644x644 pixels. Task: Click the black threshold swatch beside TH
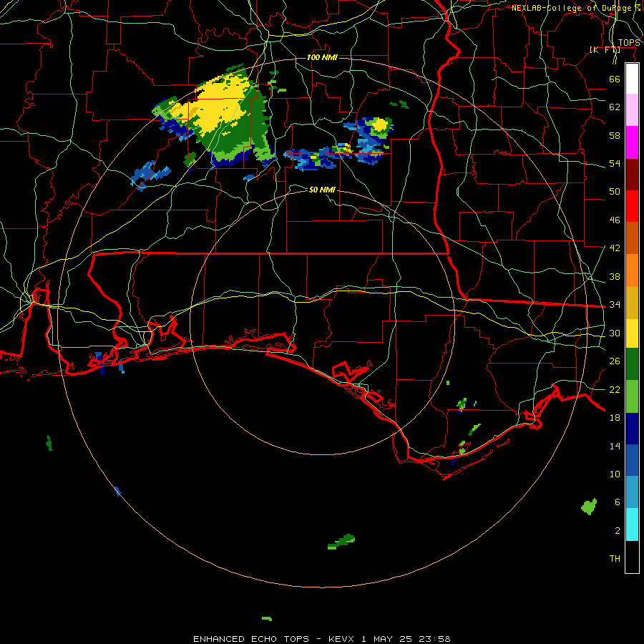pos(632,557)
